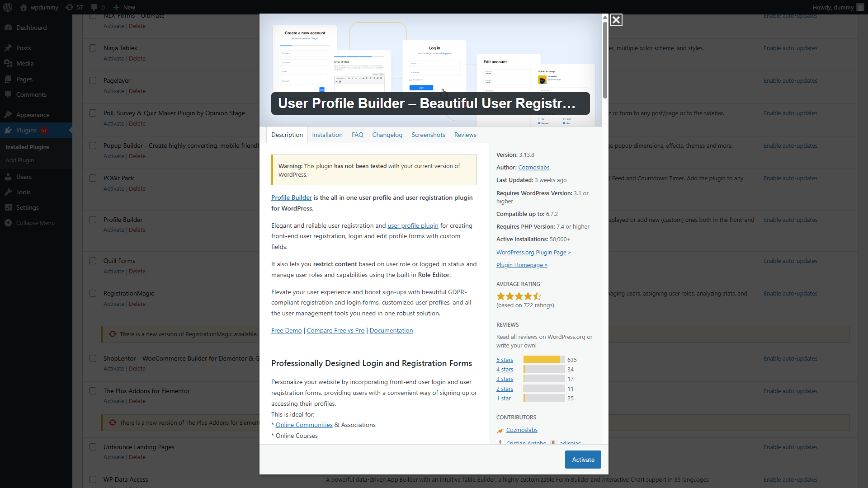Enable auto-updates for Pagelayer
The image size is (868, 488).
click(x=790, y=80)
